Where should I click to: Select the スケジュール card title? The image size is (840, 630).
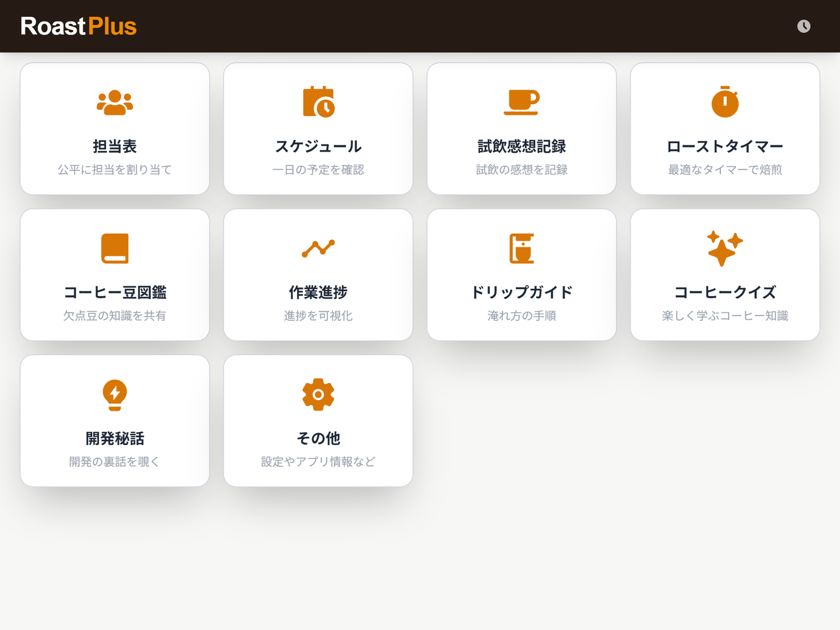(318, 146)
